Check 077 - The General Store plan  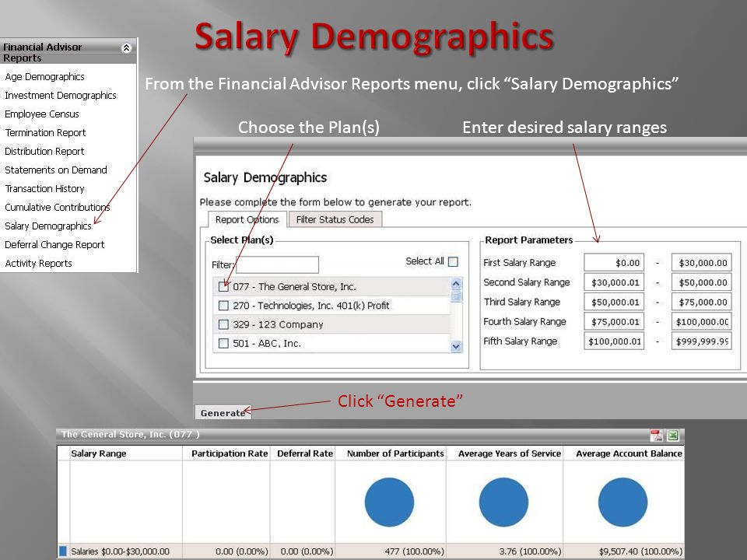pos(223,287)
